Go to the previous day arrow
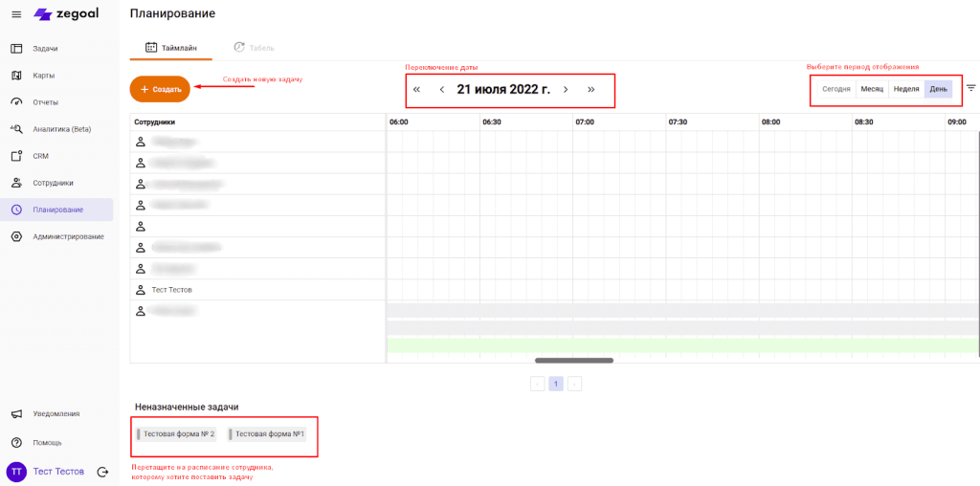The width and height of the screenshot is (980, 486). click(x=441, y=89)
